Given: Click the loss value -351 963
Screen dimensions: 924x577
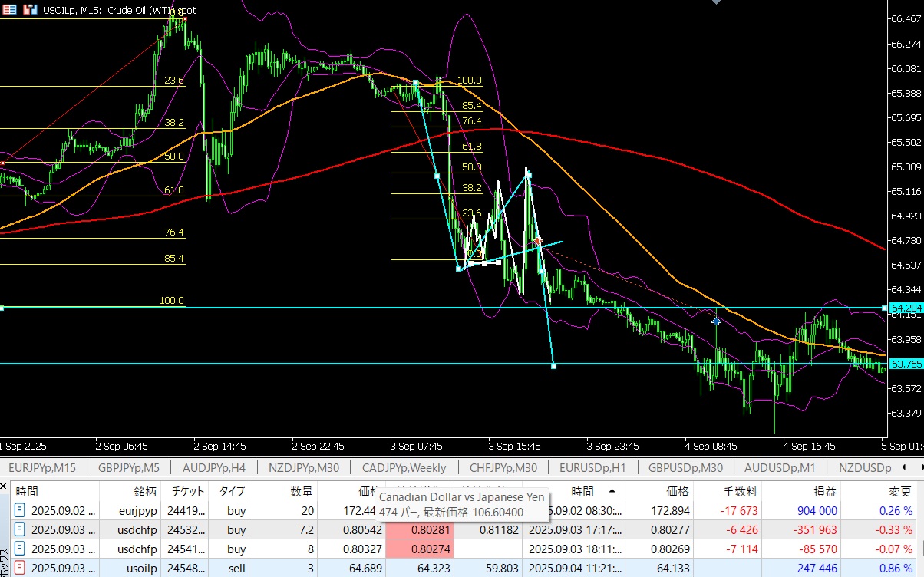Looking at the screenshot, I should 813,529.
